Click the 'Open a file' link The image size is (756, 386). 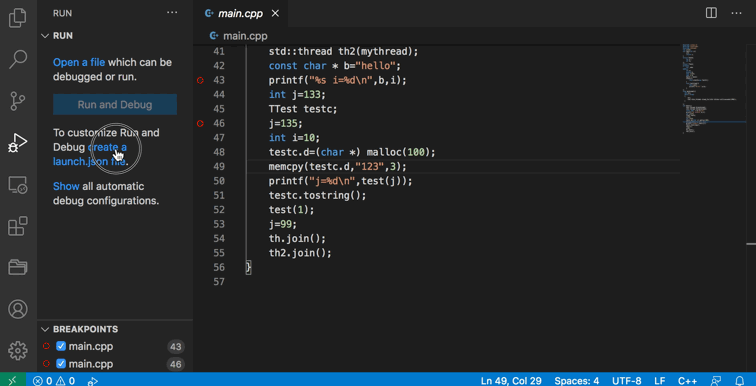click(79, 63)
